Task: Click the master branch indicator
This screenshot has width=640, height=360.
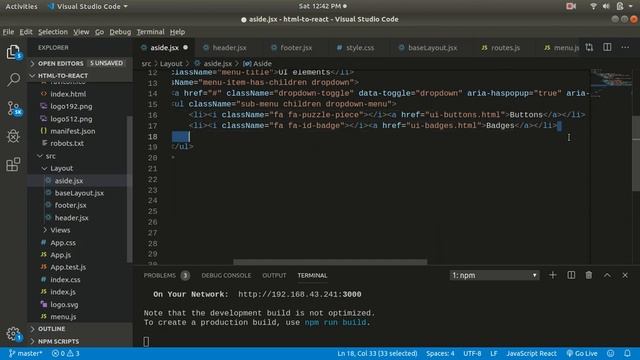Action: pos(25,353)
